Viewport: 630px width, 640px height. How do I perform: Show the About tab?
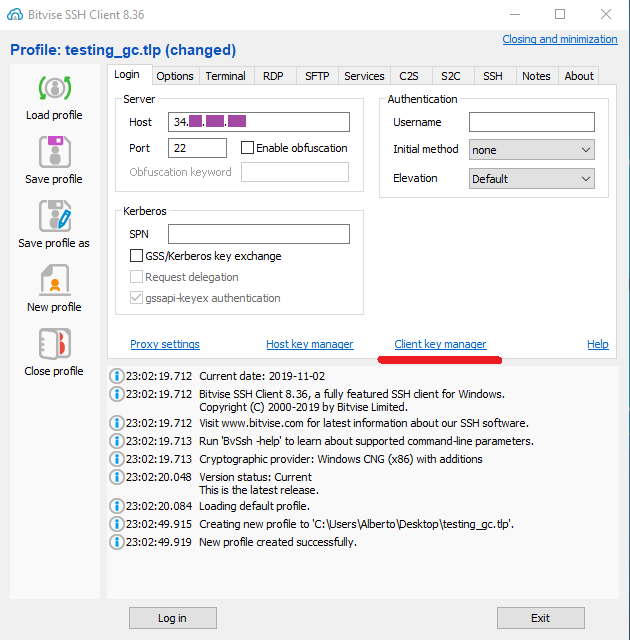point(579,76)
